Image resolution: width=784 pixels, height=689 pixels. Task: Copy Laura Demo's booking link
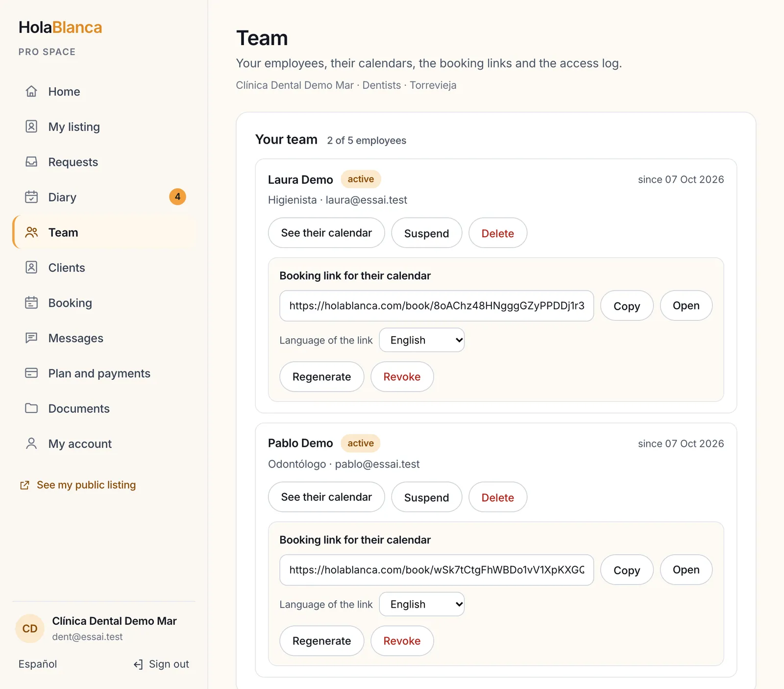point(627,306)
